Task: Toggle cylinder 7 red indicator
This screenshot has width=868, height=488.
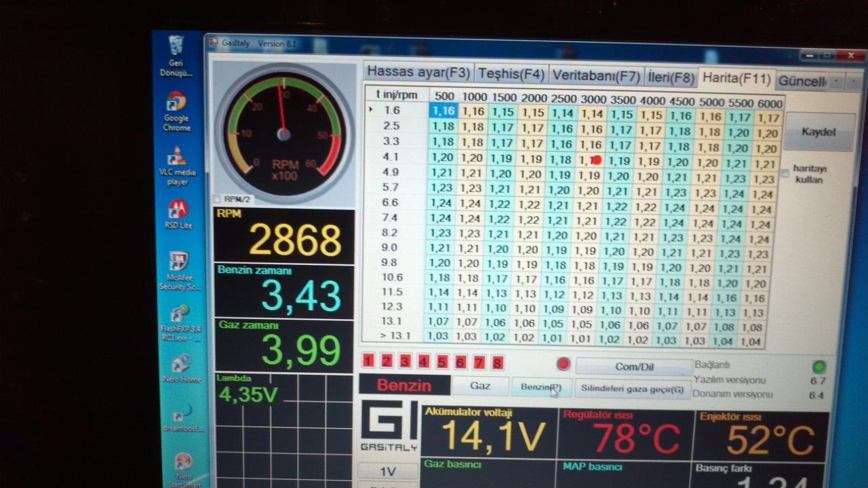Action: [x=478, y=363]
